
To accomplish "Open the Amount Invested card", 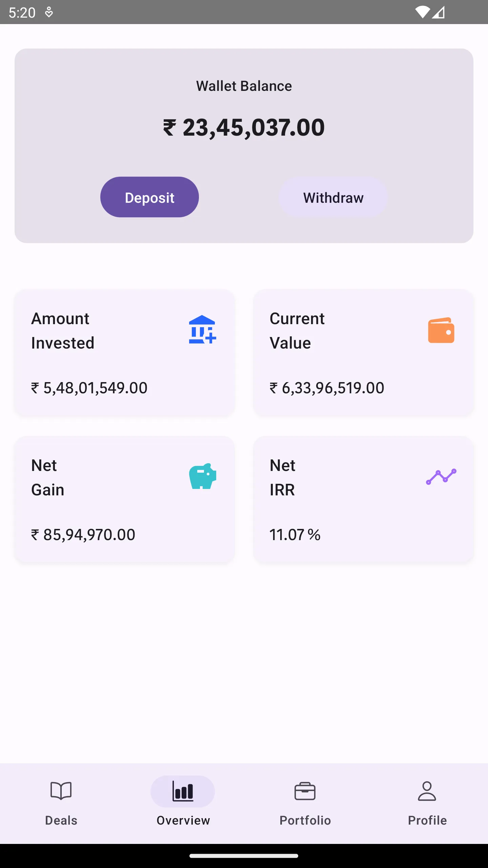I will (124, 353).
